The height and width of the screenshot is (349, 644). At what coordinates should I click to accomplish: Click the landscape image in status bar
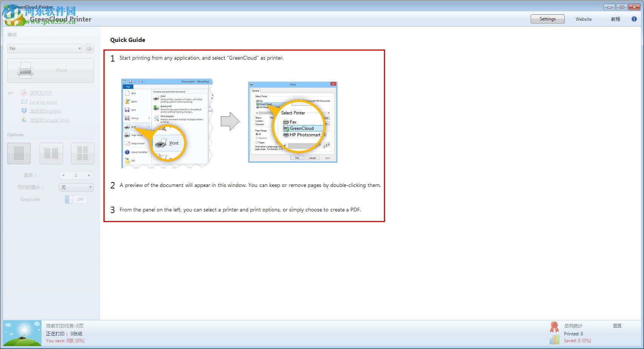(x=22, y=333)
